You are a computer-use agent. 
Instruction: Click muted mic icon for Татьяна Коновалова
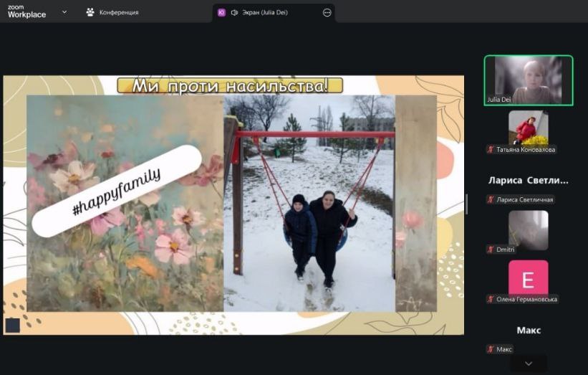pos(491,150)
